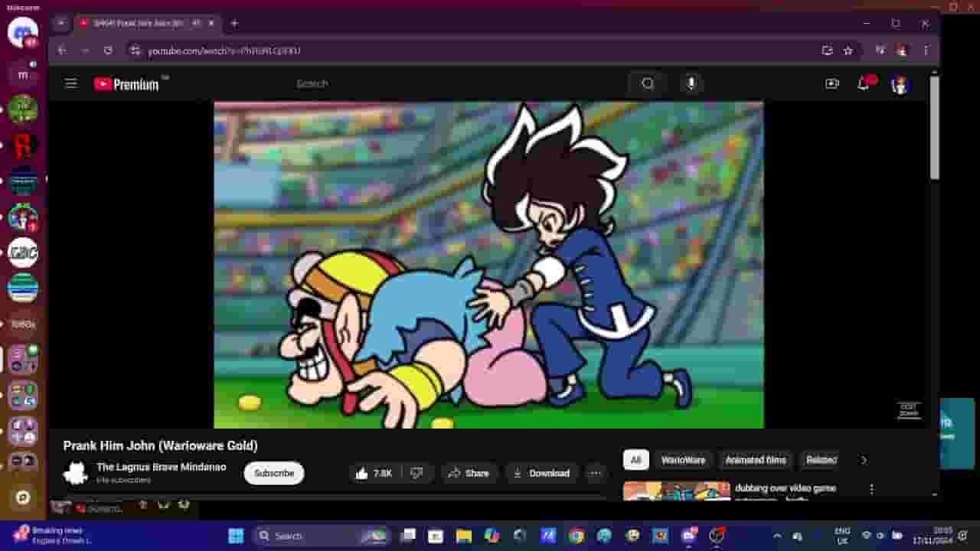Open File Explorer from taskbar
The height and width of the screenshot is (551, 980).
463,536
